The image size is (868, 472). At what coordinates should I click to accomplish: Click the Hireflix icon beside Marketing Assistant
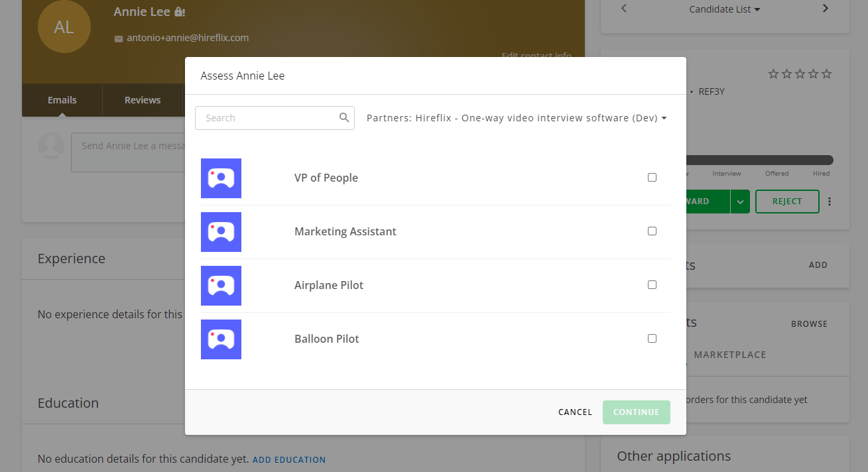(x=221, y=232)
